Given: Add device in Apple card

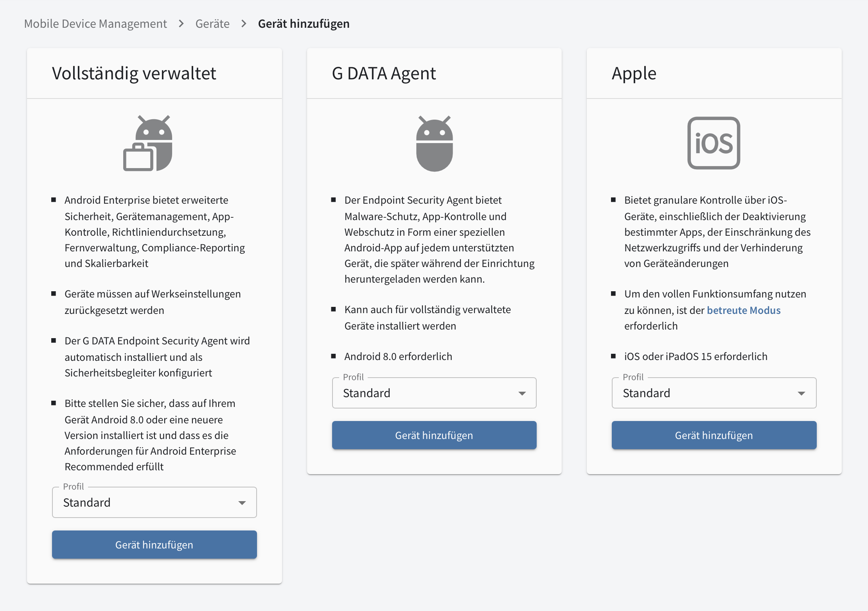Looking at the screenshot, I should [714, 435].
